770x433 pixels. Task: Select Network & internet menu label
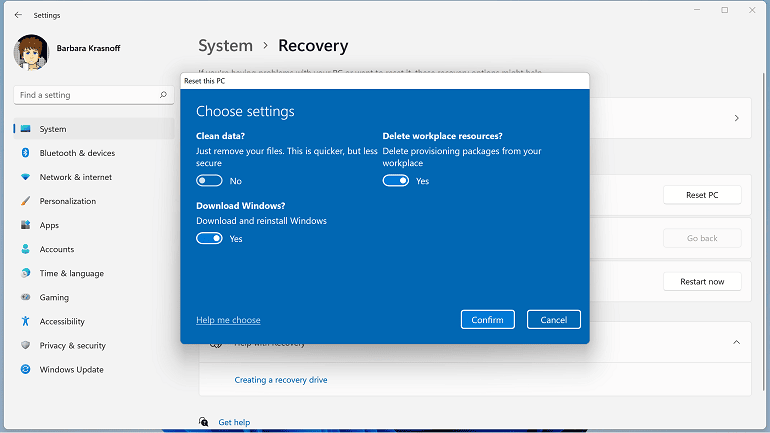[x=76, y=177]
